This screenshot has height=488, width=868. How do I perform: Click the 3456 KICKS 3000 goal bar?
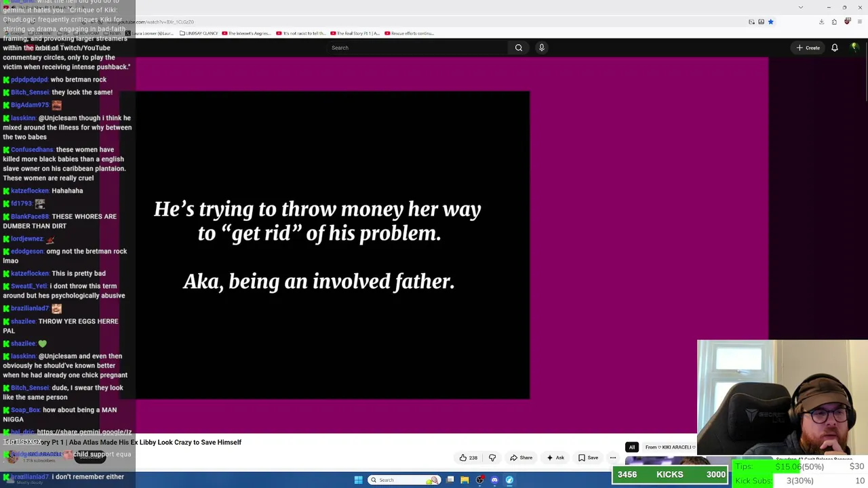click(x=670, y=474)
